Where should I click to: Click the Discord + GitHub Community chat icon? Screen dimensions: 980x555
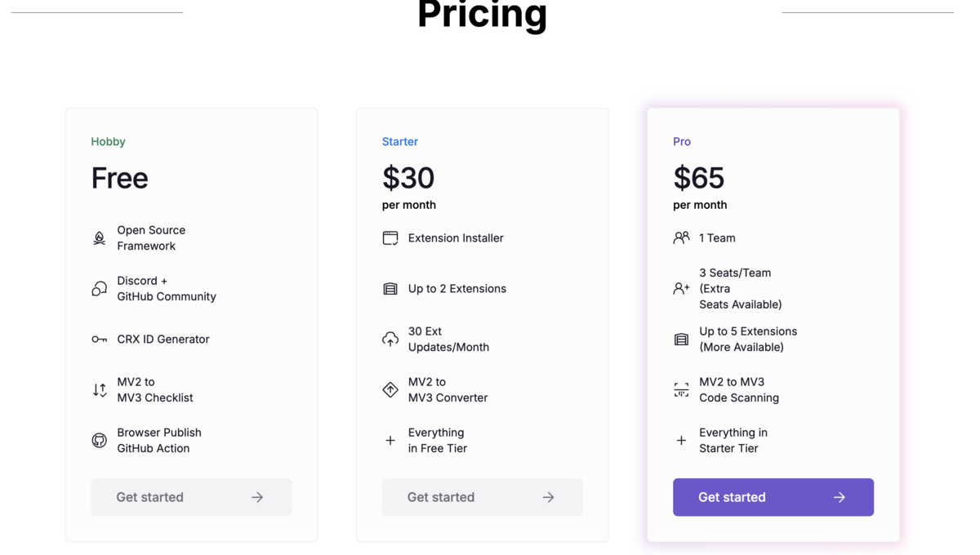pos(99,289)
